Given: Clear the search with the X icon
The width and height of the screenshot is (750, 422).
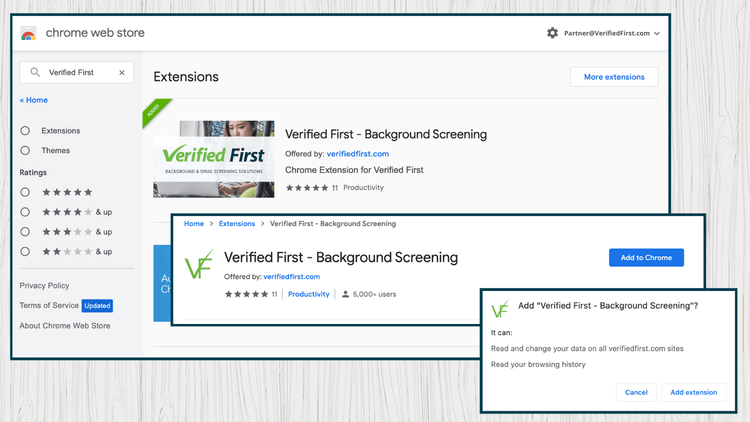Looking at the screenshot, I should point(122,73).
